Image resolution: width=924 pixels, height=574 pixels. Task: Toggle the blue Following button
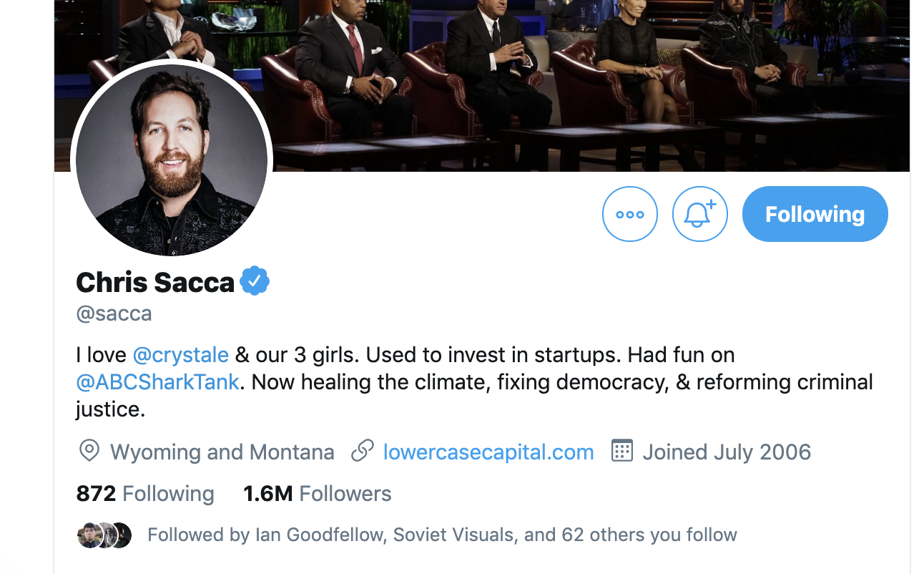[815, 214]
